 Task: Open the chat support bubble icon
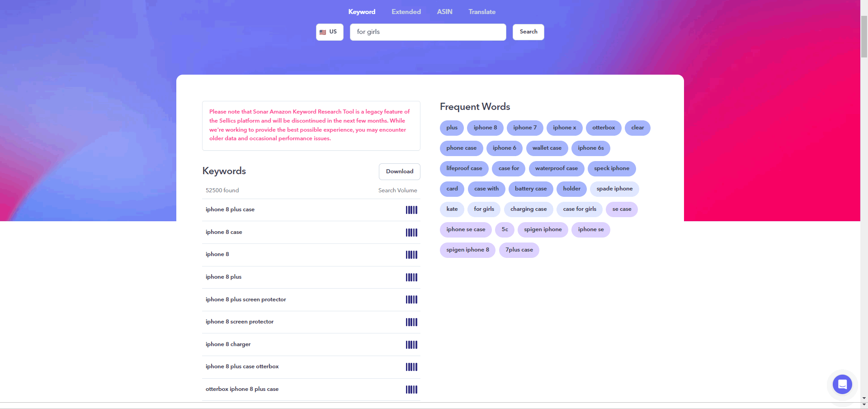pos(842,385)
